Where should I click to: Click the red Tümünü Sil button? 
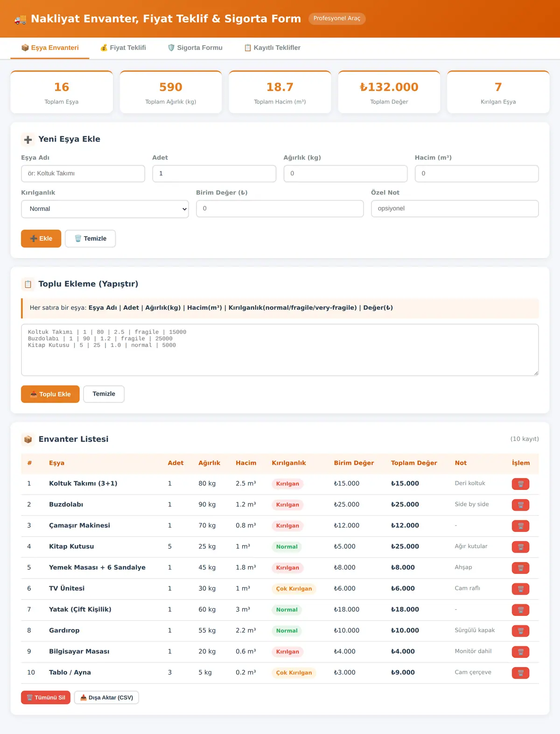pyautogui.click(x=46, y=698)
